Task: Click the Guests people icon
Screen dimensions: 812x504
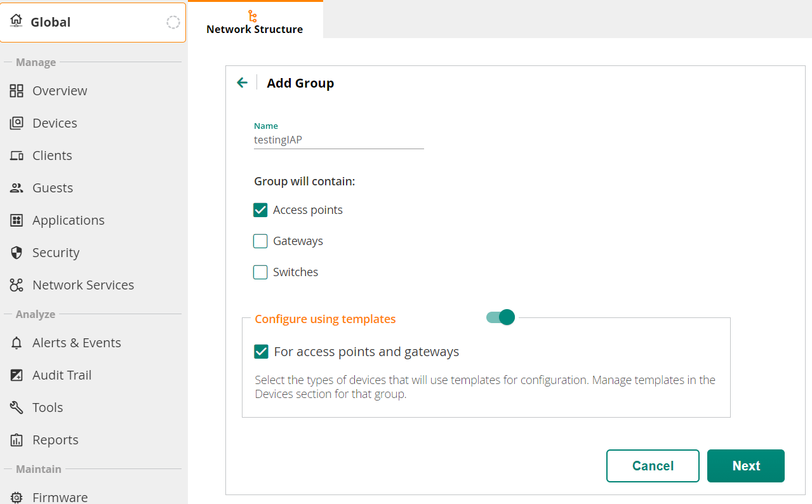Action: (17, 188)
